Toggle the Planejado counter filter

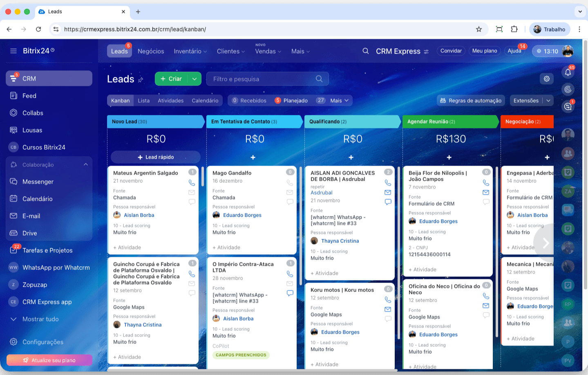click(x=291, y=101)
